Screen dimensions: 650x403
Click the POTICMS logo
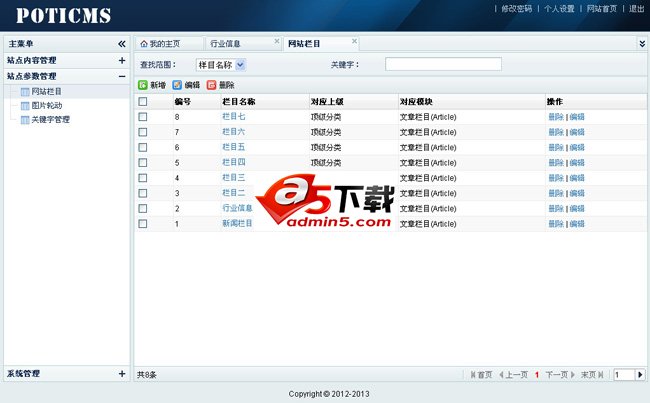pos(63,15)
